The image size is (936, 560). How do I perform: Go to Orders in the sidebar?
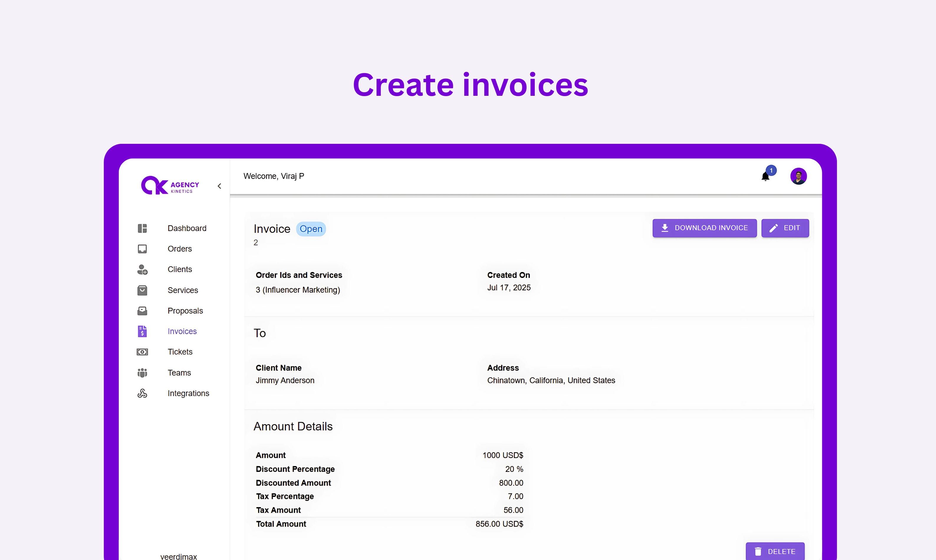pyautogui.click(x=180, y=249)
